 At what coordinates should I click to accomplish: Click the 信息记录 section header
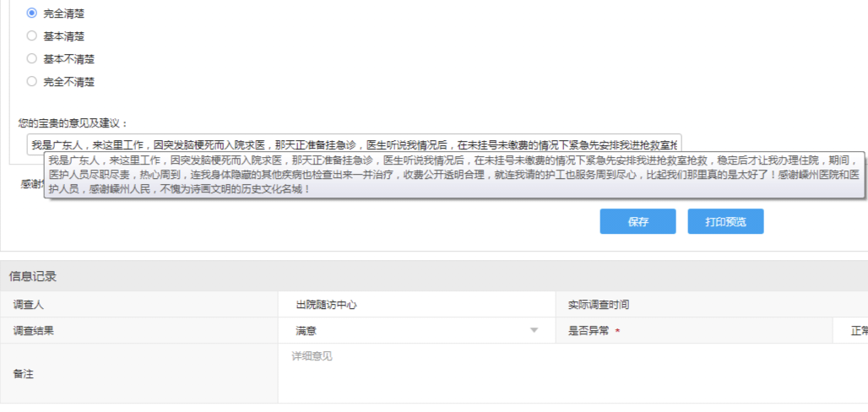(33, 276)
